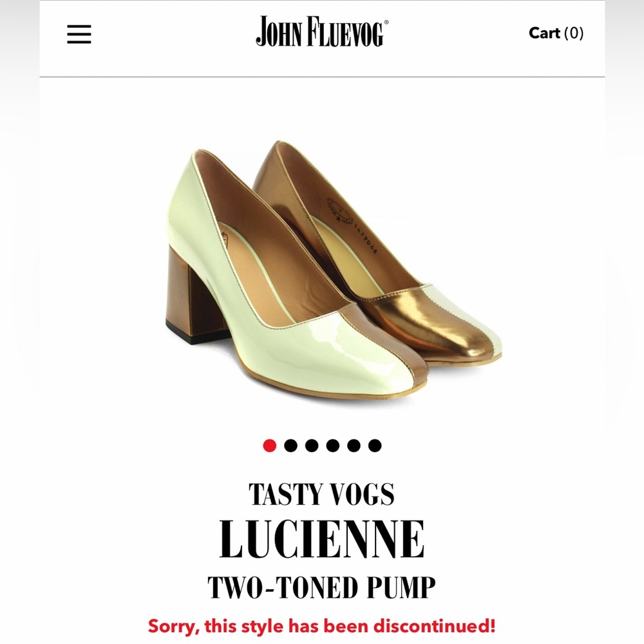Select the Two-Toned Pump subtitle text
The image size is (644, 644).
(321, 588)
